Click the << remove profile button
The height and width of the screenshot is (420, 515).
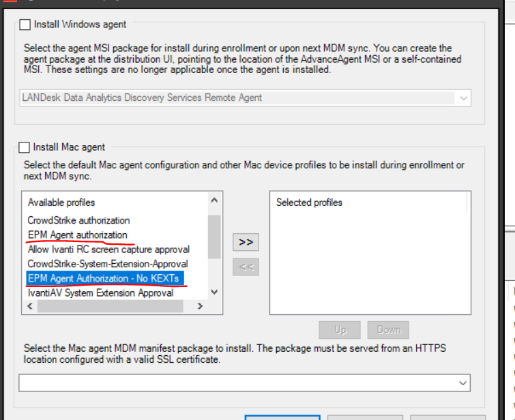coord(246,267)
